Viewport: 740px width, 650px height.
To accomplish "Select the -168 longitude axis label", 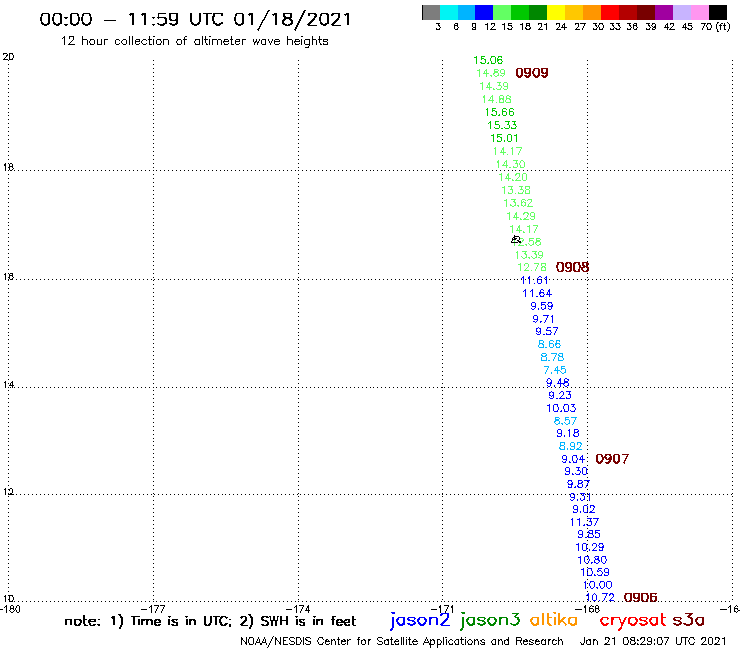I will [588, 609].
